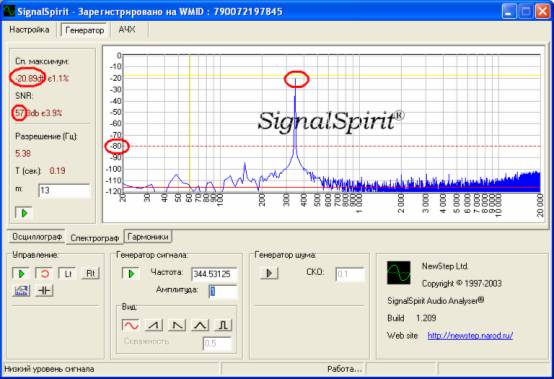Click the NewStep Ltd. text
This screenshot has height=379, width=554.
point(445,266)
